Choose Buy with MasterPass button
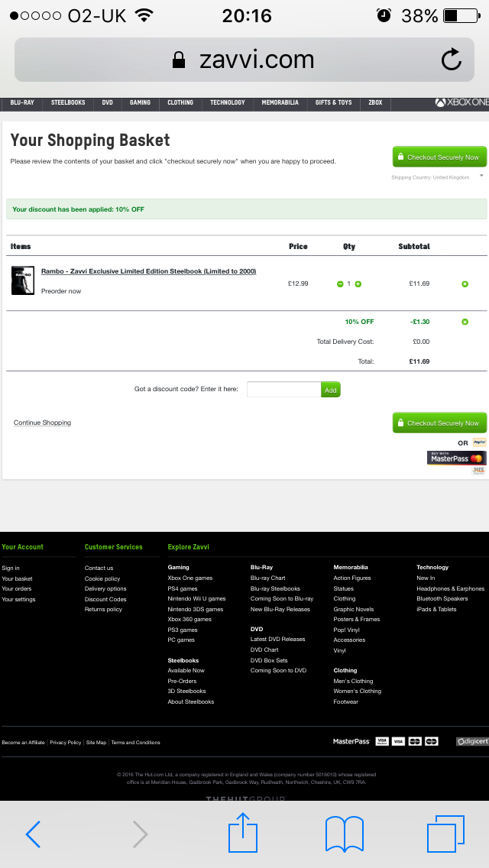This screenshot has height=868, width=489. (x=457, y=458)
